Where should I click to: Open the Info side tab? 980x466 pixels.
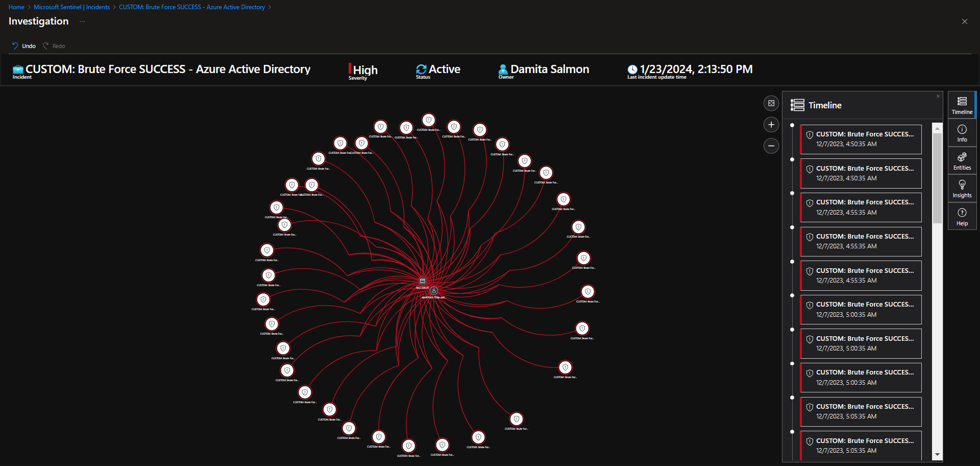962,133
